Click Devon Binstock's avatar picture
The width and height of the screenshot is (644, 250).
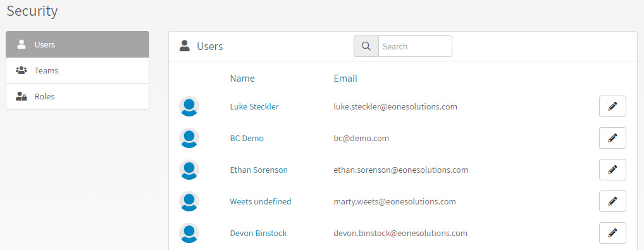(189, 233)
